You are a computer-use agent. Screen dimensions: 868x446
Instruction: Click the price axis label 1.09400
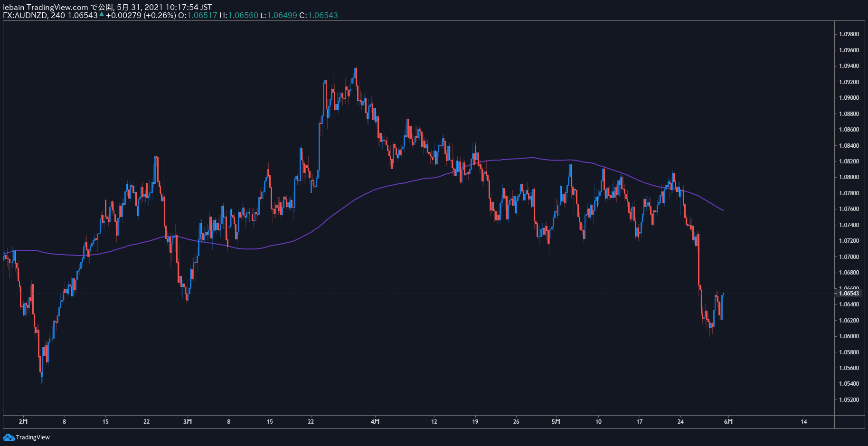tap(849, 66)
